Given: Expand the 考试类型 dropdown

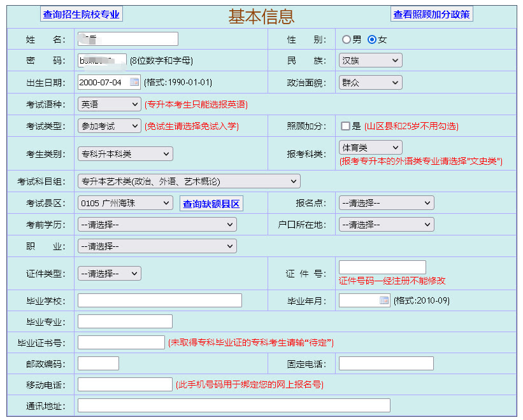Looking at the screenshot, I should pyautogui.click(x=109, y=126).
